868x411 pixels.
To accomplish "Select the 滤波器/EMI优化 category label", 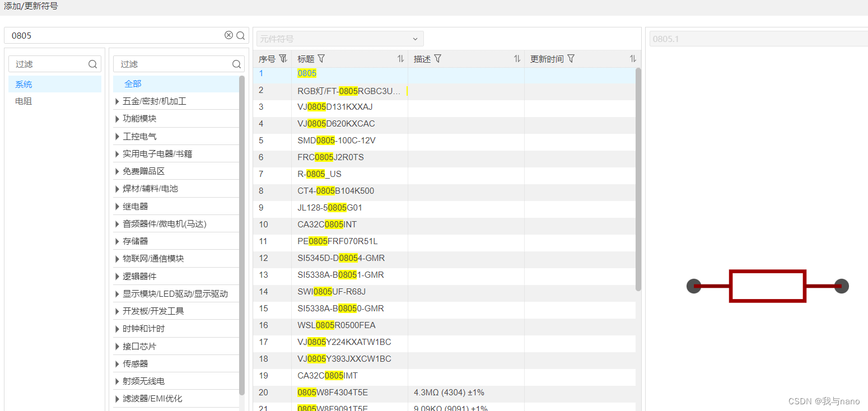I will 152,399.
